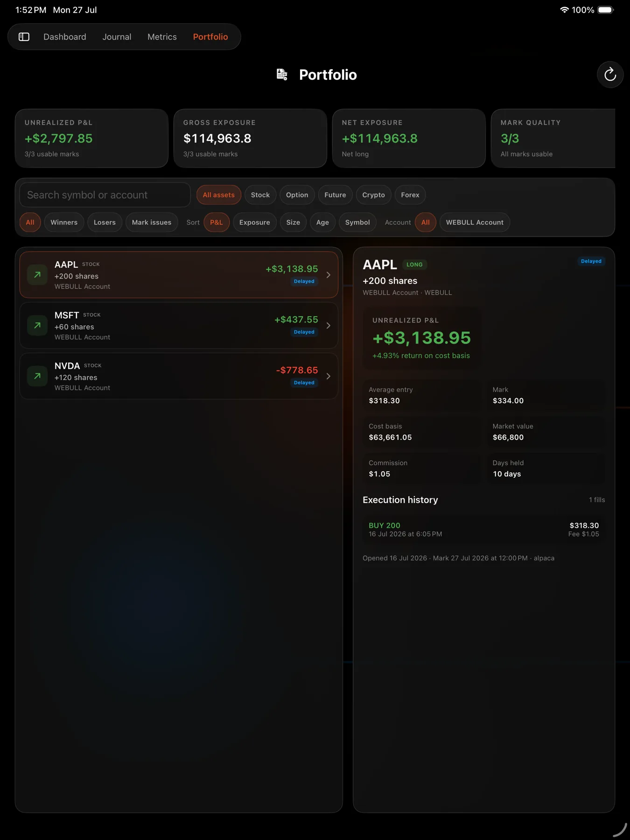Click the Delayed badge on NVDA row
Screen dimensions: 630x840
[304, 383]
